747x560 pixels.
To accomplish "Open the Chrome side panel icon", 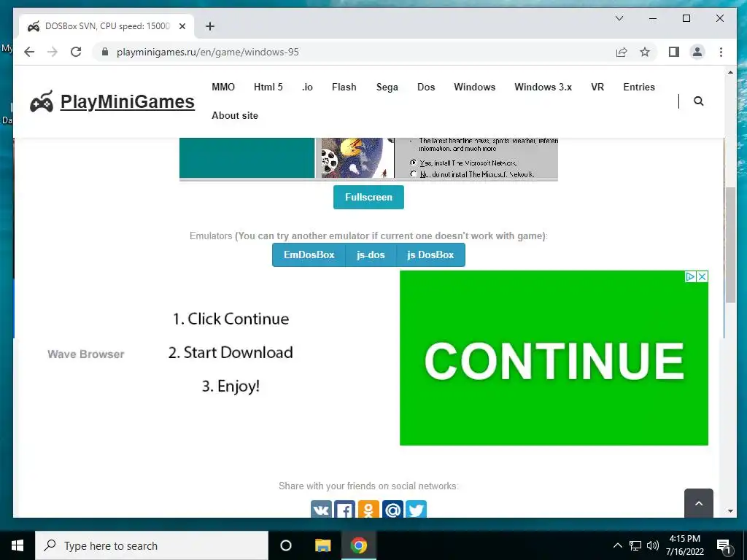I will tap(673, 52).
